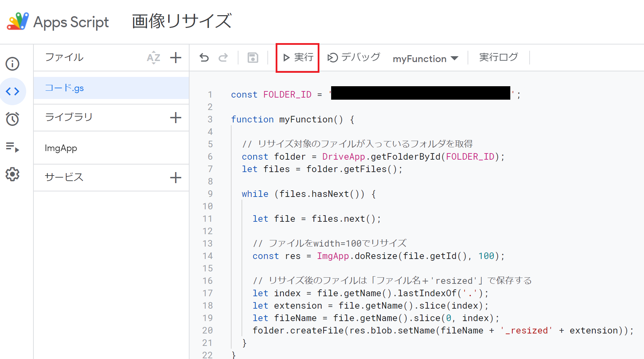Image resolution: width=644 pixels, height=359 pixels.
Task: Add a service using the plus icon
Action: click(x=176, y=177)
